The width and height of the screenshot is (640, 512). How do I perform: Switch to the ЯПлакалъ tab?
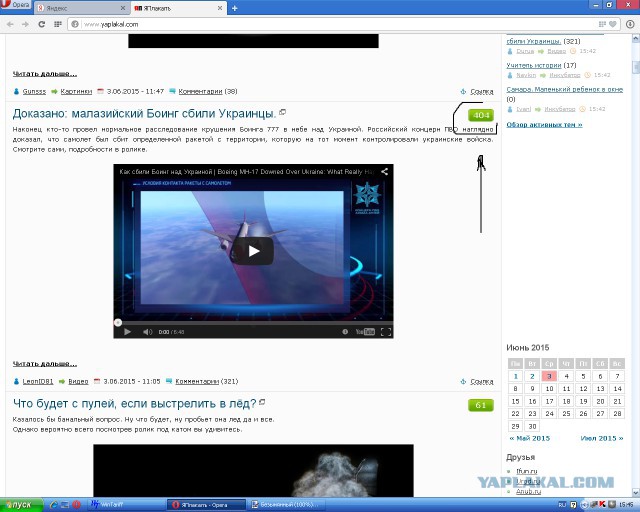click(178, 8)
